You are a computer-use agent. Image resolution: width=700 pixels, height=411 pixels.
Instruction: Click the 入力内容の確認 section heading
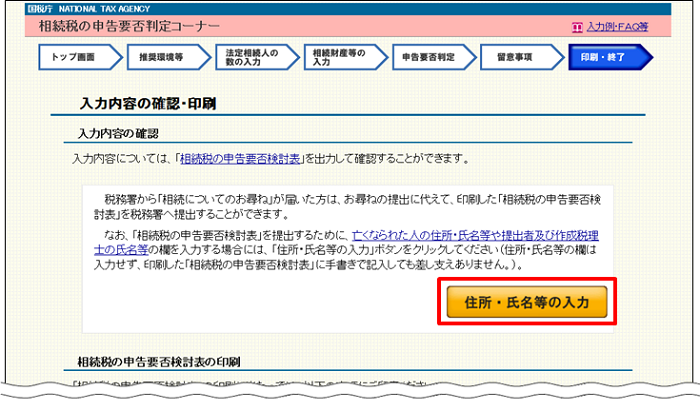click(118, 133)
